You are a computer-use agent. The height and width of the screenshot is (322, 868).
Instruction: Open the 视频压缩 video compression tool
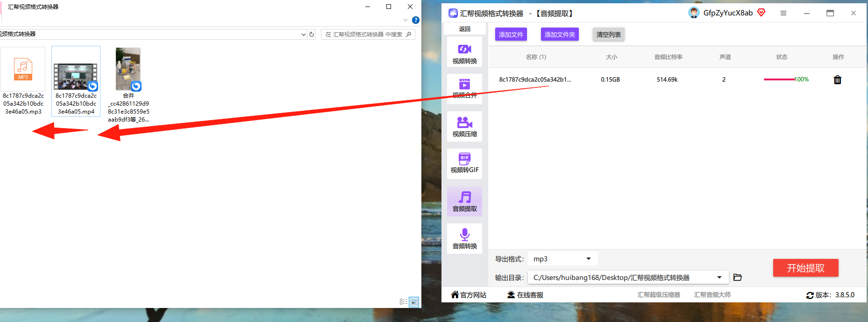[464, 127]
